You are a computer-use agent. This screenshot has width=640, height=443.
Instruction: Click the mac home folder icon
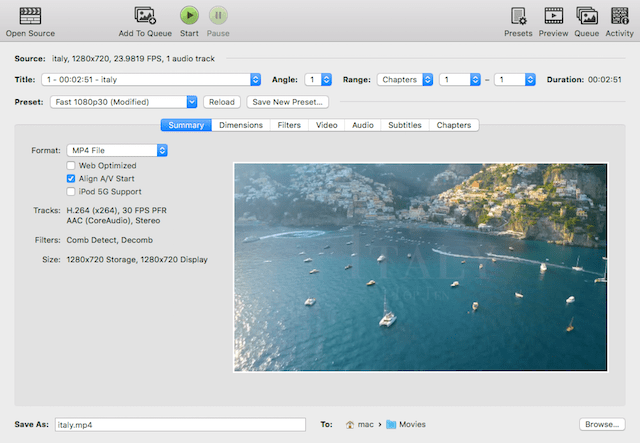point(350,425)
